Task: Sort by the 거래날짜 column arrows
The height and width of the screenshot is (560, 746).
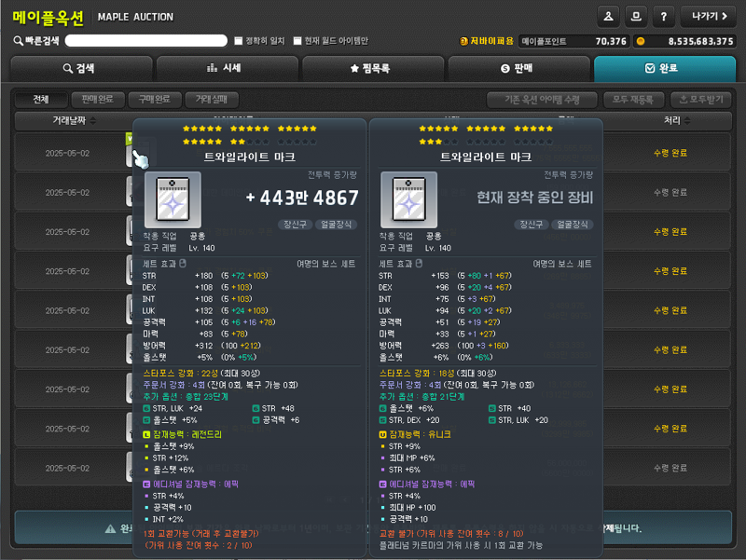Action: point(93,121)
